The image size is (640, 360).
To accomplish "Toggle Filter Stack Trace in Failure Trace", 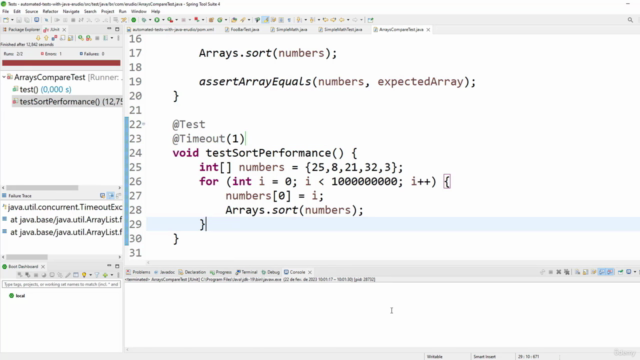I will pyautogui.click(x=111, y=196).
